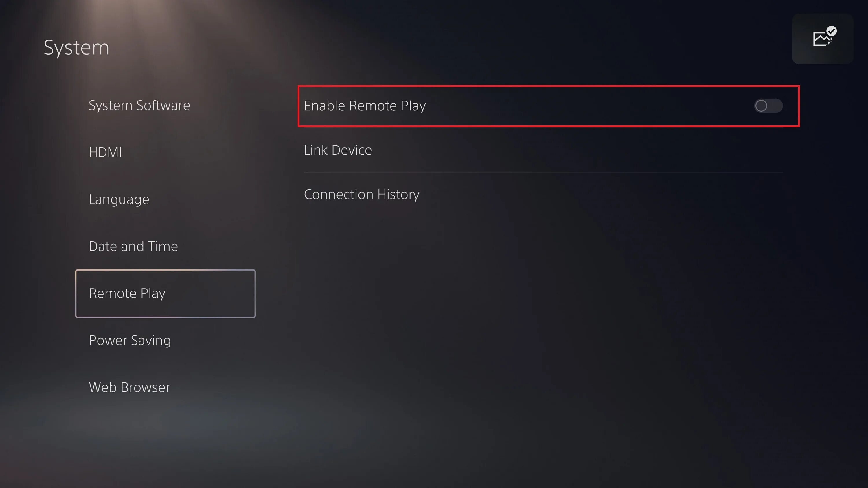Viewport: 868px width, 488px height.
Task: Open Connection History
Action: [x=362, y=194]
